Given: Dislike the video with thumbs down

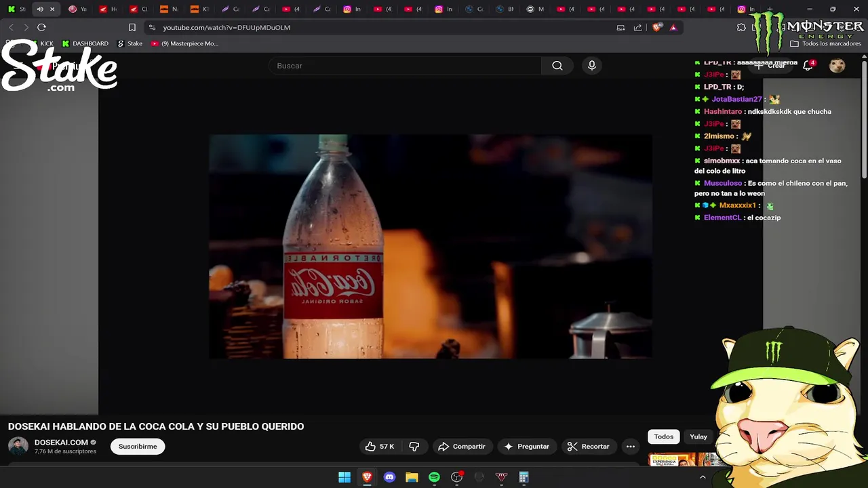Looking at the screenshot, I should click(x=414, y=446).
